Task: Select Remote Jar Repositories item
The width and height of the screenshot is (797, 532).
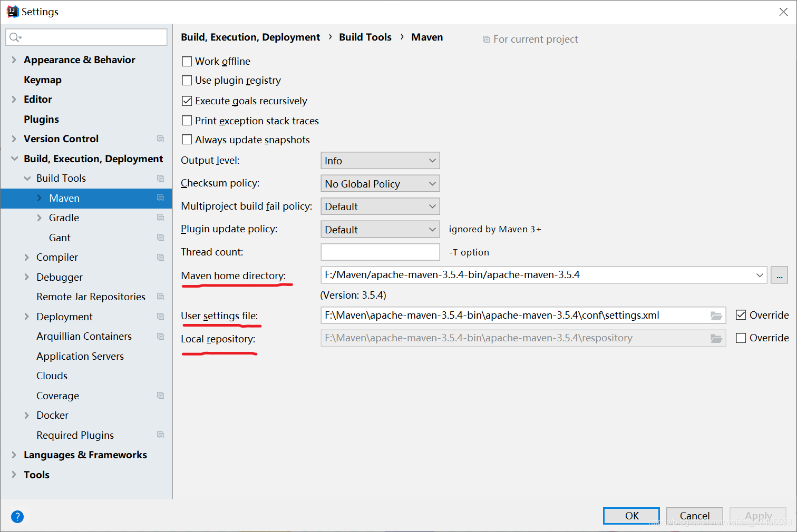Action: point(91,297)
